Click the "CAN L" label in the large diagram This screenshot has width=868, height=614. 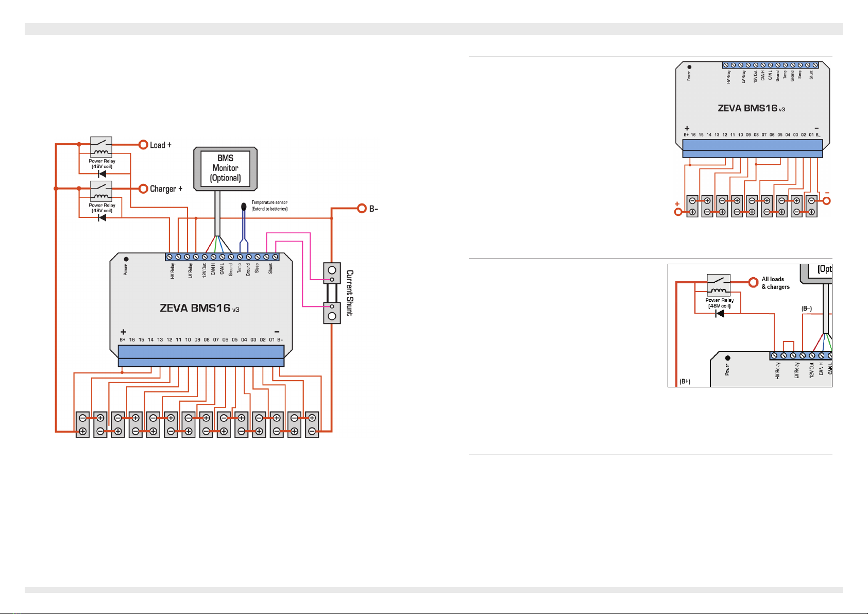pos(222,269)
